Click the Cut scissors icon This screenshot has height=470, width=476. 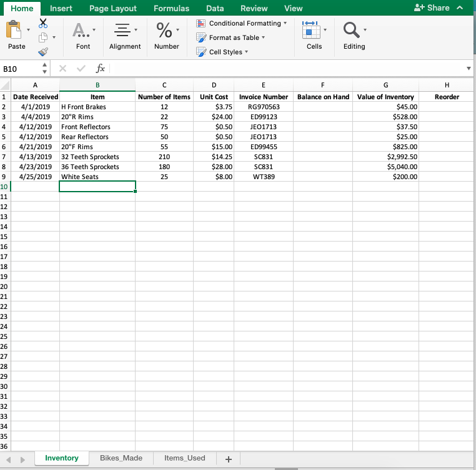[x=43, y=23]
